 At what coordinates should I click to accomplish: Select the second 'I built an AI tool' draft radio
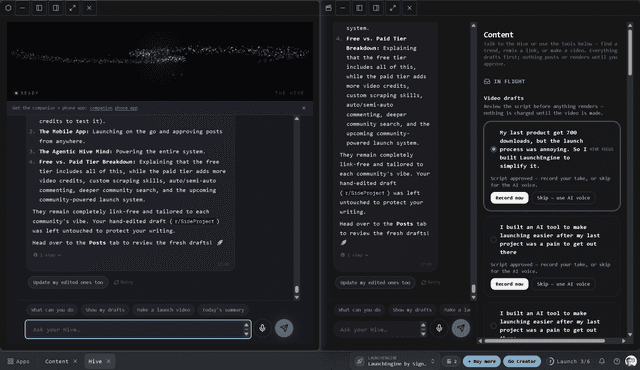tap(493, 239)
